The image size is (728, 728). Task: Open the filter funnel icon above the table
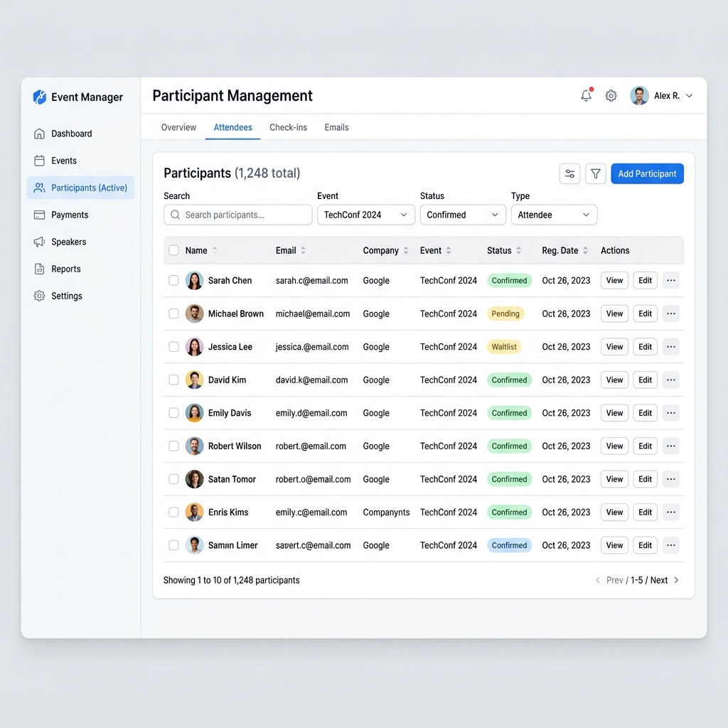click(x=595, y=173)
